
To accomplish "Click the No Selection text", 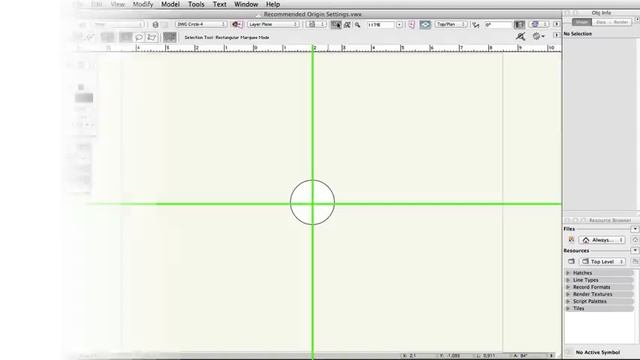I will [578, 34].
